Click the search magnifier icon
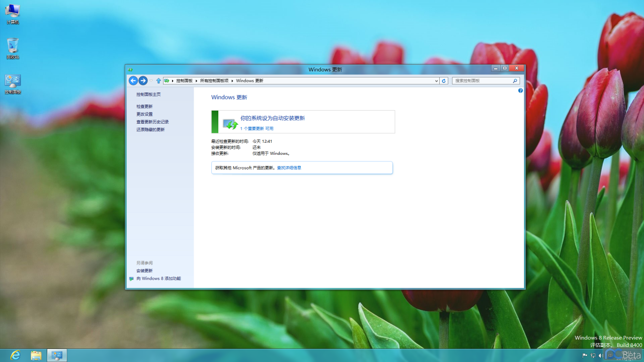644x362 pixels. pos(515,80)
